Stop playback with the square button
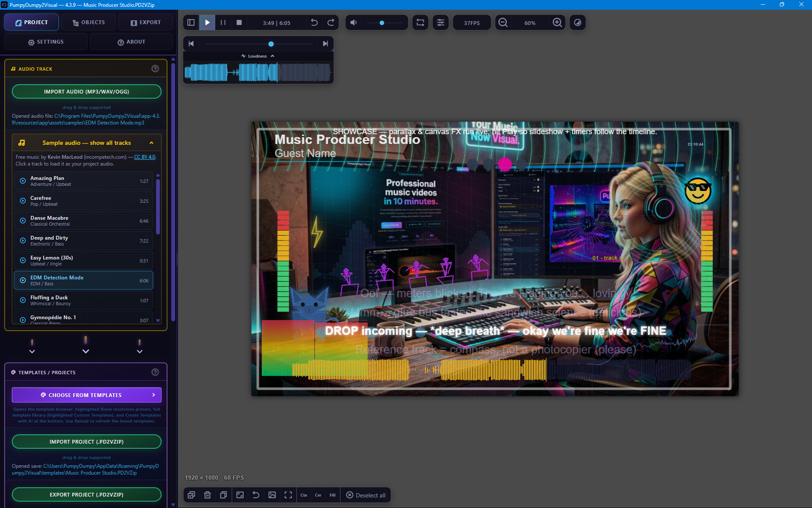The image size is (812, 508). (239, 22)
